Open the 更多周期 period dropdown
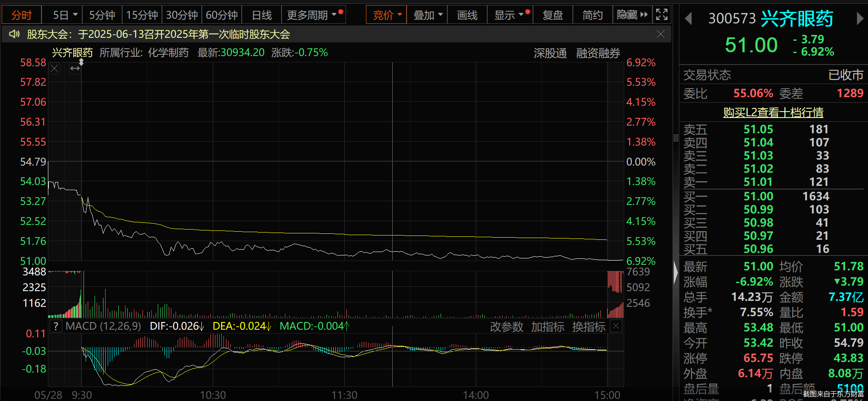The image size is (868, 401). [313, 15]
